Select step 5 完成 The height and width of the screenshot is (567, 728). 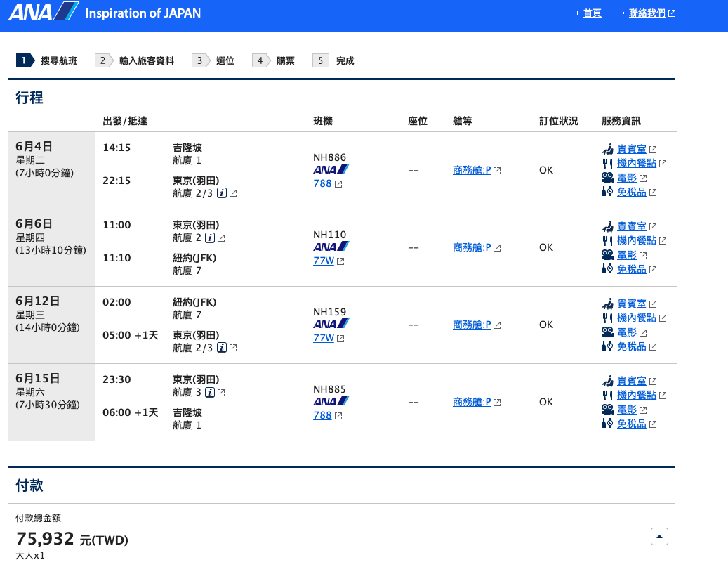[x=333, y=60]
